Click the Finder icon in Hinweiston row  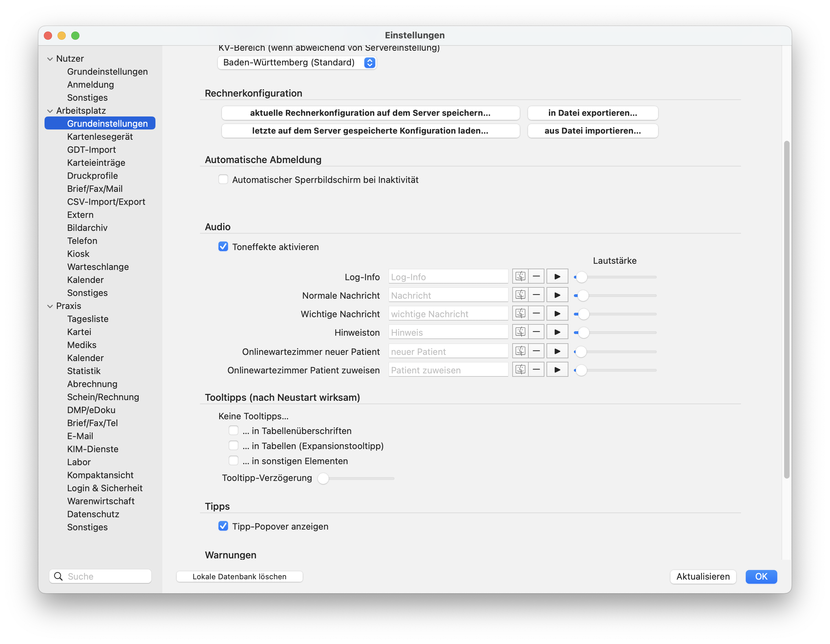520,332
